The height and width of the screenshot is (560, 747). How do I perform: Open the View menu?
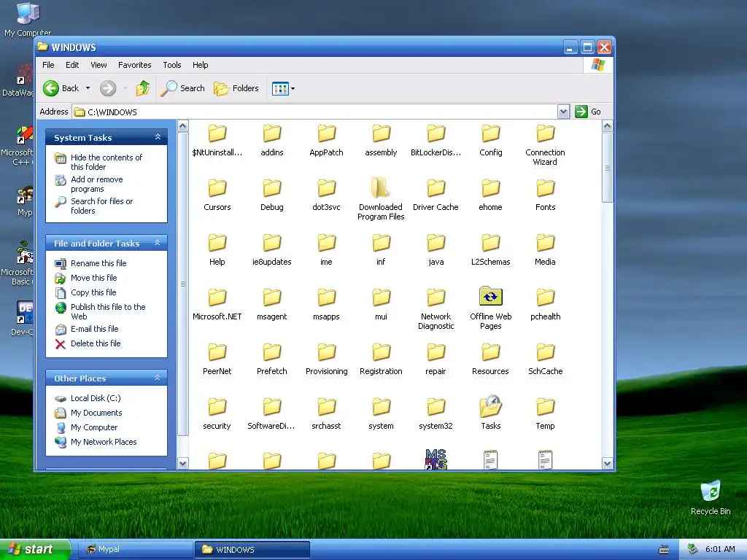pyautogui.click(x=98, y=65)
